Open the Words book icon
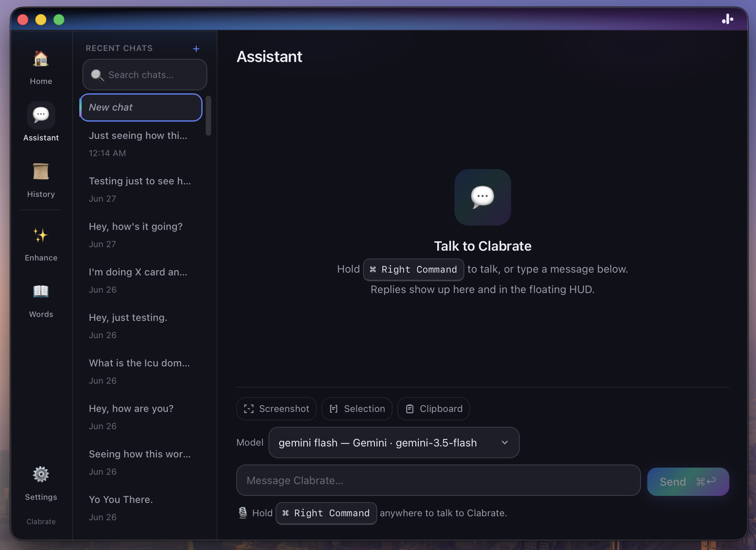 pos(41,291)
